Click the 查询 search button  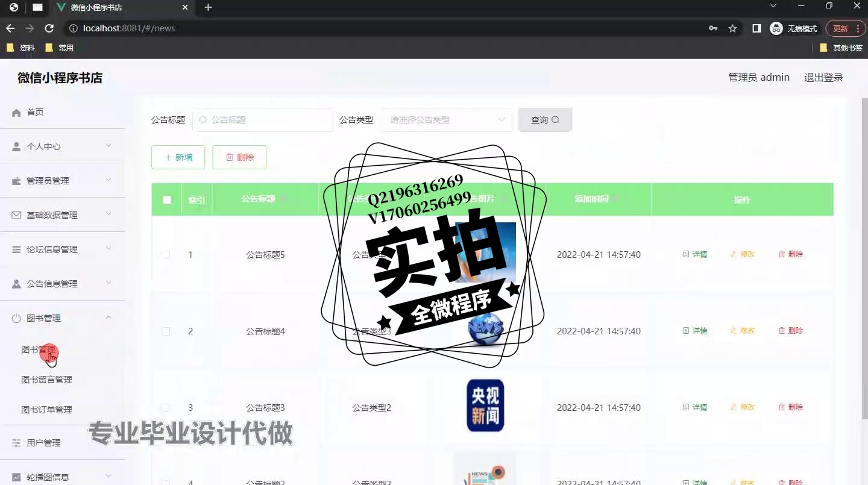(x=545, y=120)
